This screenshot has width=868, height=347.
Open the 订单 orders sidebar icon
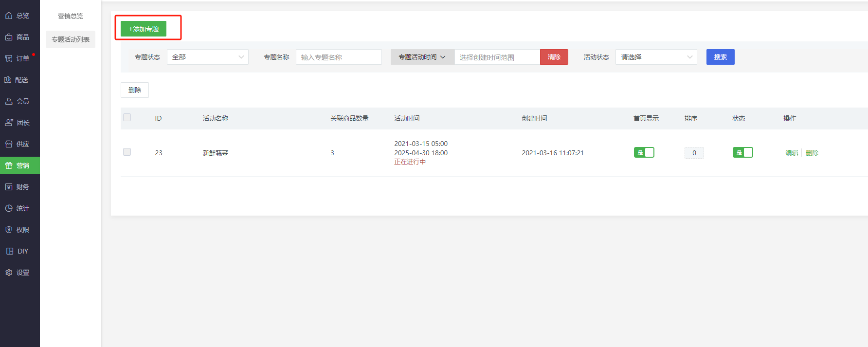9,58
